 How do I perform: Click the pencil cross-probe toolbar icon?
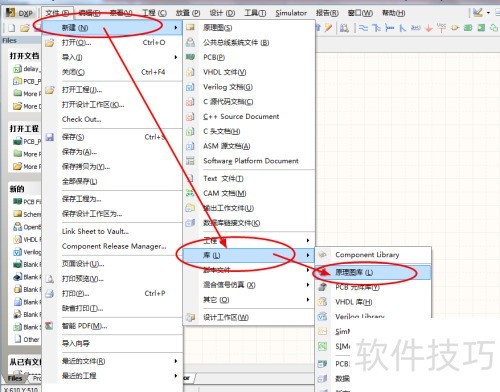tap(329, 28)
